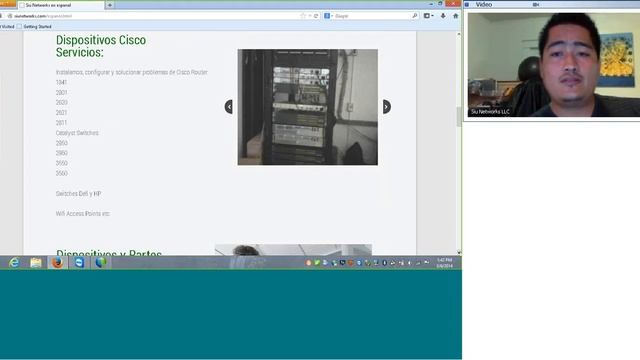This screenshot has height=360, width=640.
Task: Open the Firefox downloads arrow
Action: tap(443, 16)
